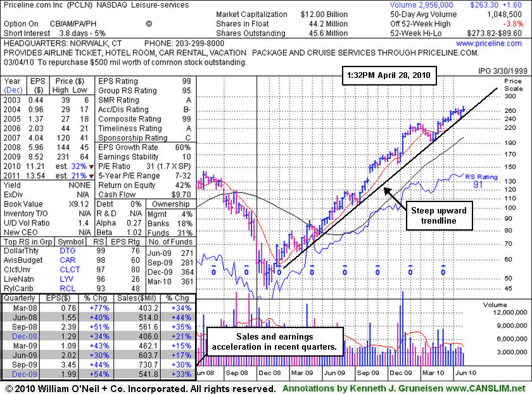Click the Cash Flow $9.70 row
Image resolution: width=532 pixels, height=394 pixels.
(x=144, y=195)
